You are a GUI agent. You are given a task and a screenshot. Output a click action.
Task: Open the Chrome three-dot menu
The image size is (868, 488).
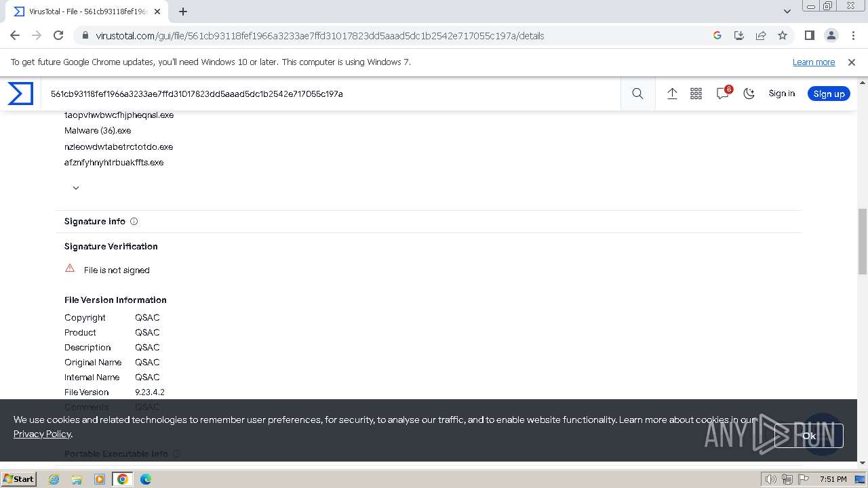coord(852,35)
